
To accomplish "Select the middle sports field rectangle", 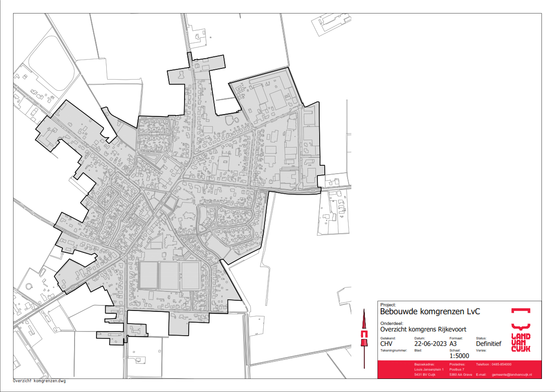I will [169, 276].
